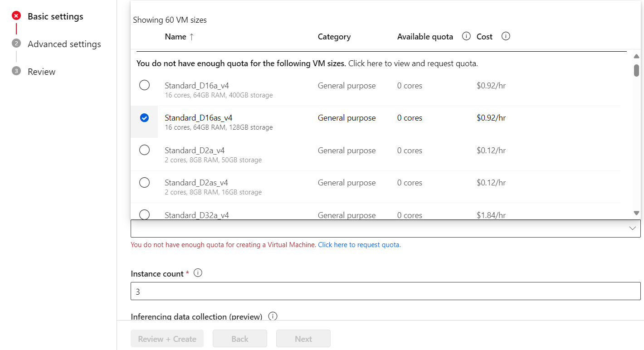Switch to the Review step
Image resolution: width=644 pixels, height=350 pixels.
[41, 71]
